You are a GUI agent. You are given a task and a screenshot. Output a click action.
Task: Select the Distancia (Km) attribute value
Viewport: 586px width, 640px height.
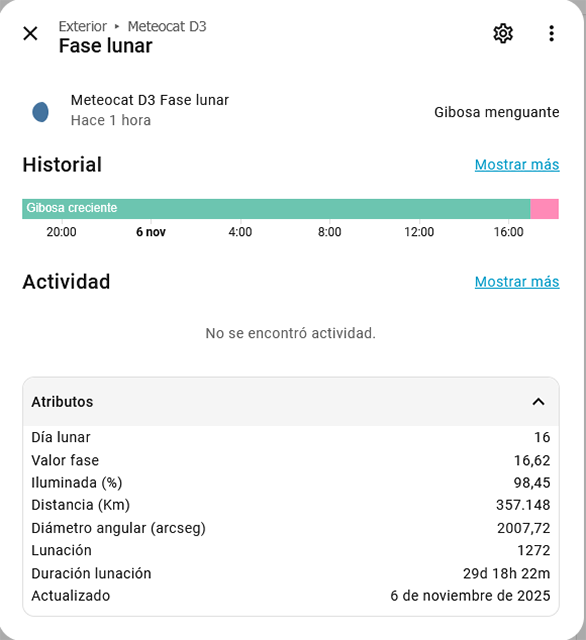coord(523,505)
